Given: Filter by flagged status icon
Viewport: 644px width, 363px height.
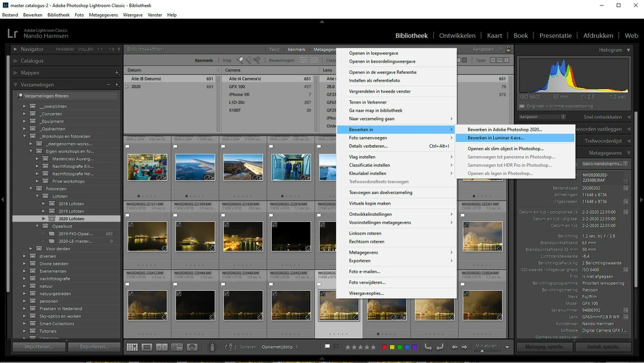Looking at the screenshot, I should pyautogui.click(x=240, y=60).
